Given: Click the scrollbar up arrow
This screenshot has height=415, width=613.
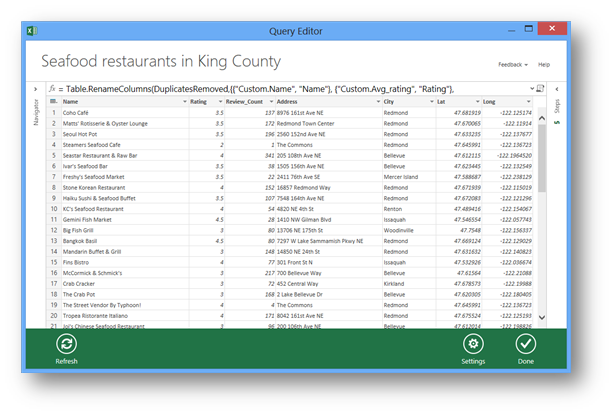Looking at the screenshot, I should (x=542, y=118).
